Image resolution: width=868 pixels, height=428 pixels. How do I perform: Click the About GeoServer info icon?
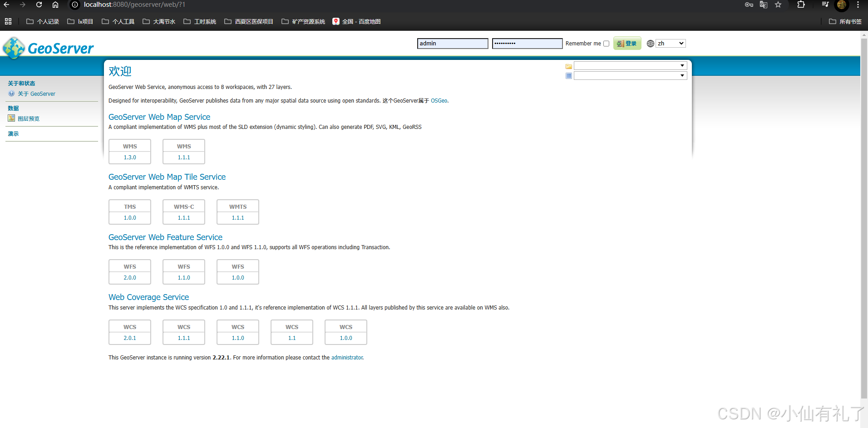[x=11, y=93]
